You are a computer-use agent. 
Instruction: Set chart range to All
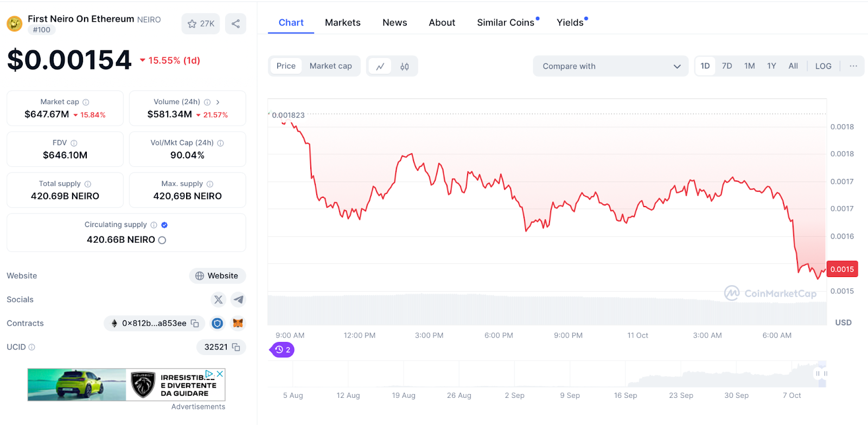[x=793, y=66]
